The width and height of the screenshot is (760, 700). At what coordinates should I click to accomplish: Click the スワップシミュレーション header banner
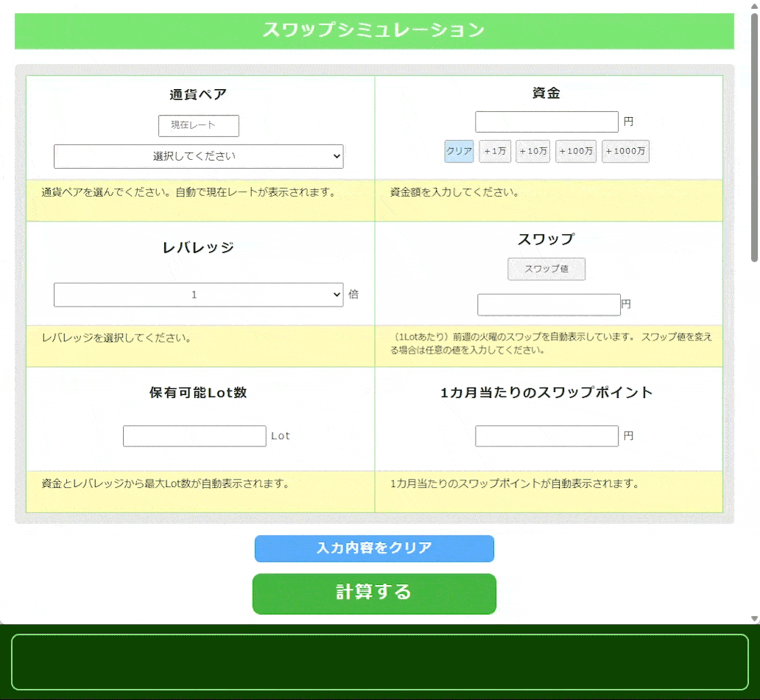tap(374, 31)
